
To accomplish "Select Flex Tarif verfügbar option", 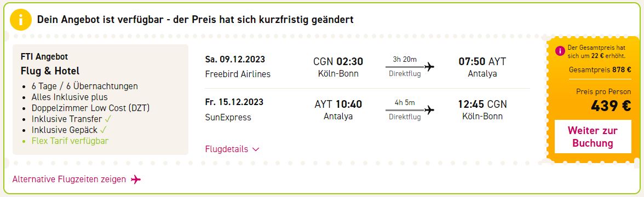I will (x=70, y=141).
